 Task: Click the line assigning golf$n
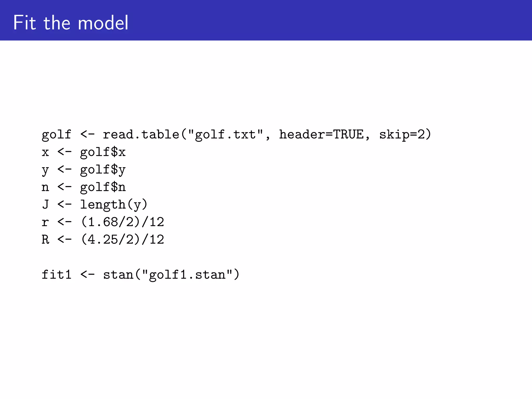pyautogui.click(x=84, y=187)
